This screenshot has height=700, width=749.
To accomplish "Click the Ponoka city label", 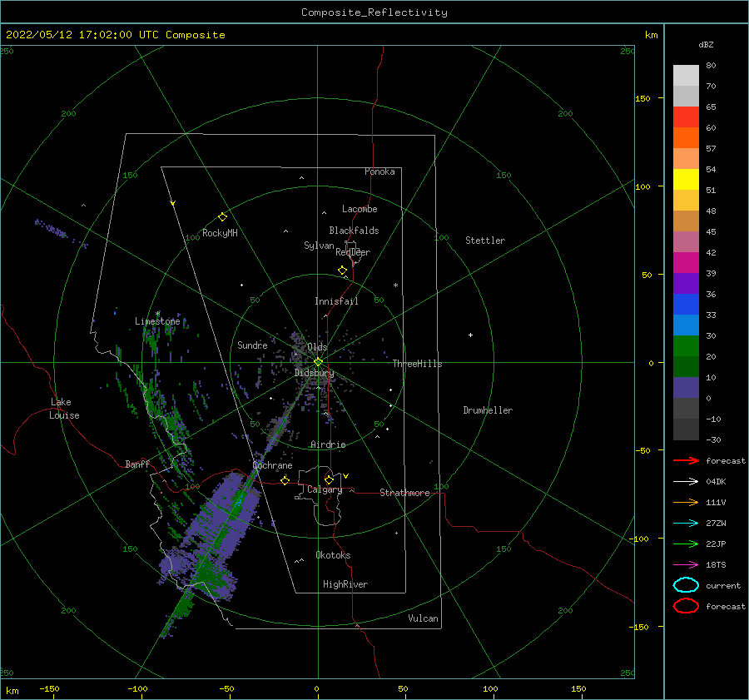I will (379, 171).
